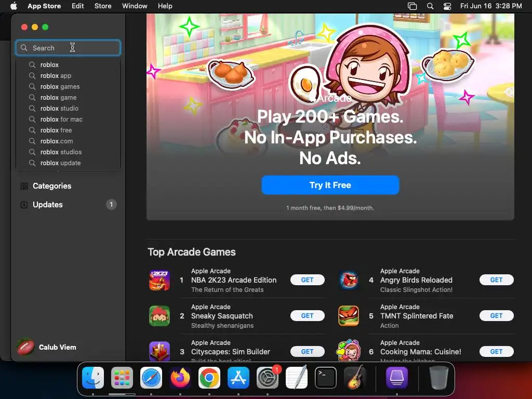The height and width of the screenshot is (399, 532).
Task: Open Finder from the Dock
Action: point(93,378)
